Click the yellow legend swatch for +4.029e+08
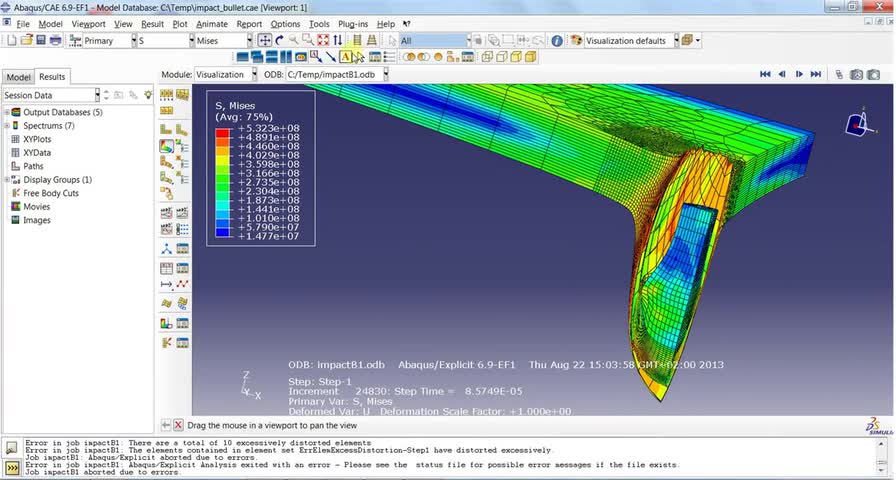896x480 pixels. click(x=223, y=159)
